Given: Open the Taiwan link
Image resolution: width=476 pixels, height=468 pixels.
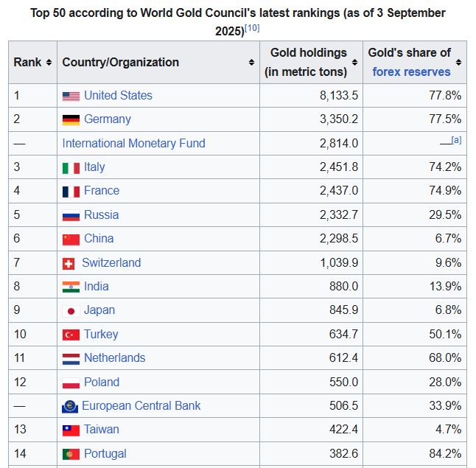Looking at the screenshot, I should coord(102,430).
